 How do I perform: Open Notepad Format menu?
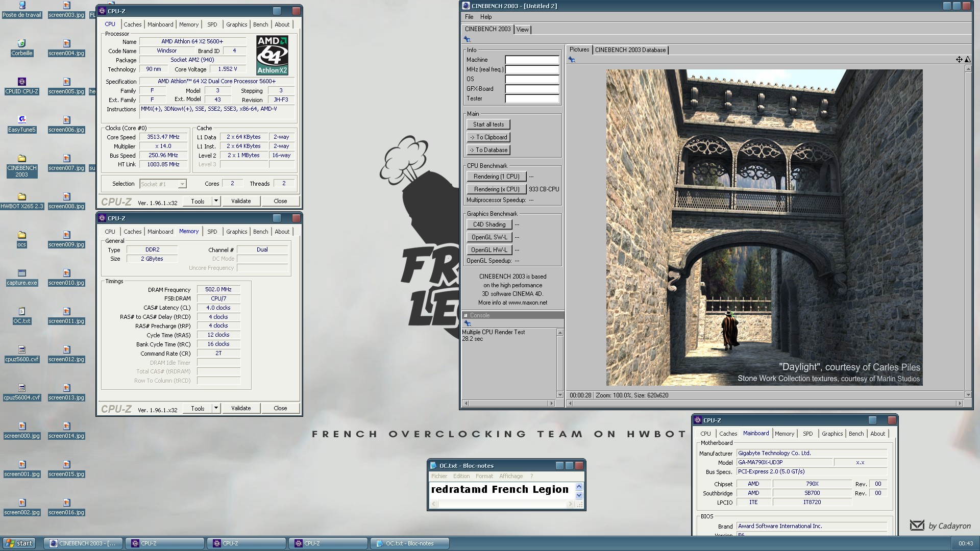pos(484,476)
